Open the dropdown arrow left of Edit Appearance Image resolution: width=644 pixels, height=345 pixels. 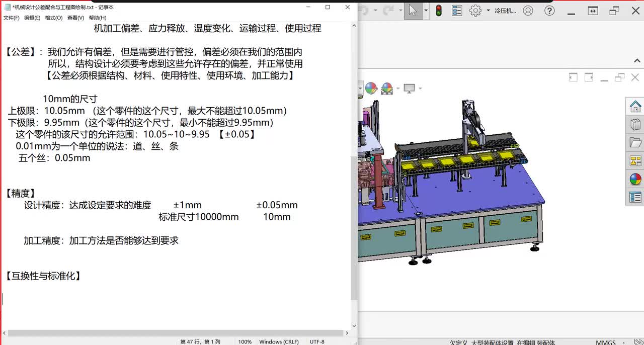tap(360, 89)
